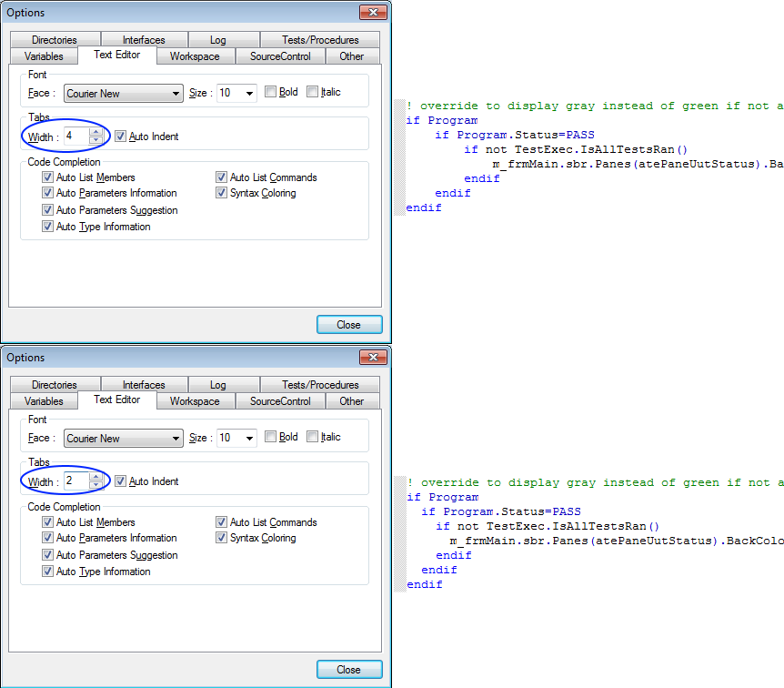Select Tests/Procedures tab in lower Options dialog
The width and height of the screenshot is (784, 688).
320,384
